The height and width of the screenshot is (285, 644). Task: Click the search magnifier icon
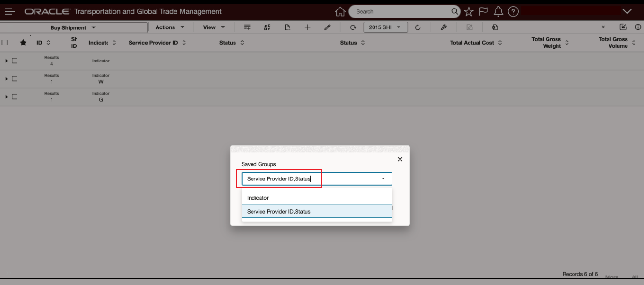click(454, 11)
